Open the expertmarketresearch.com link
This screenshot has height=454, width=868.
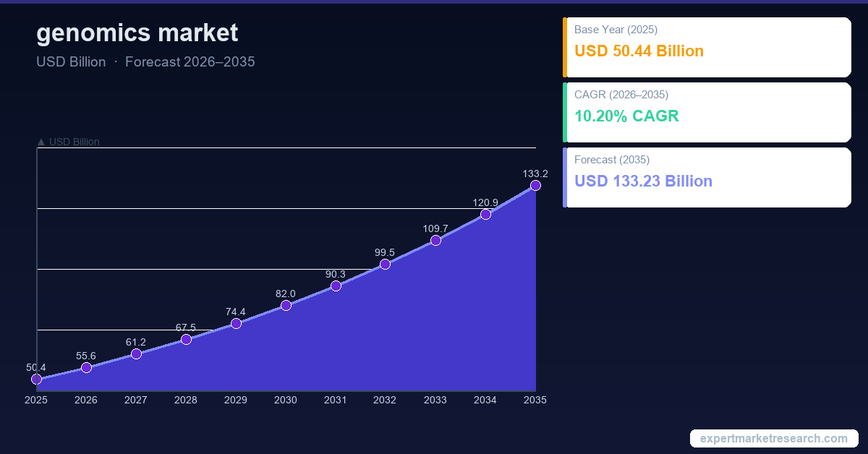pyautogui.click(x=774, y=438)
